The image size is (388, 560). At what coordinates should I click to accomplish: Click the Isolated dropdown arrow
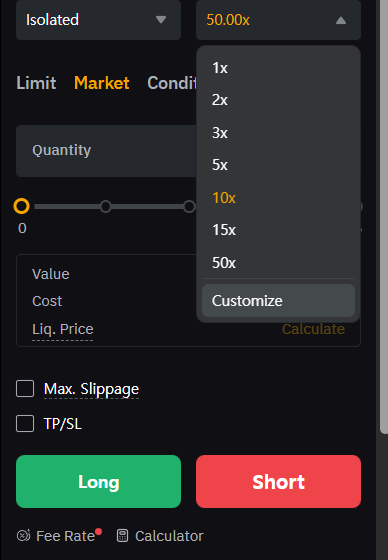(161, 20)
